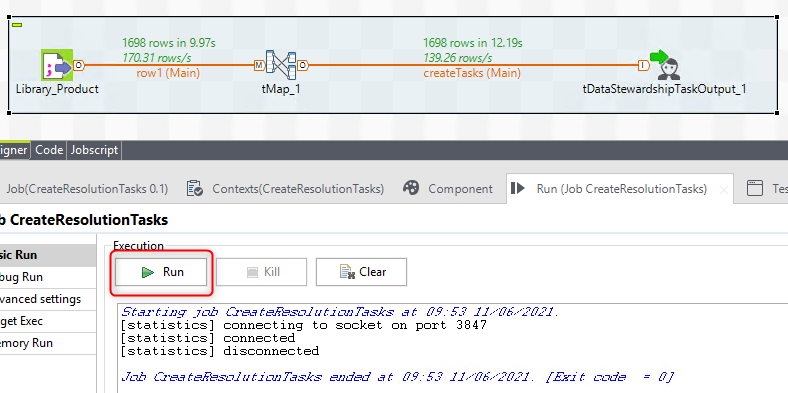Select the tDataStewardshipTaskOutput_1 component icon
The height and width of the screenshot is (393, 788).
point(665,65)
